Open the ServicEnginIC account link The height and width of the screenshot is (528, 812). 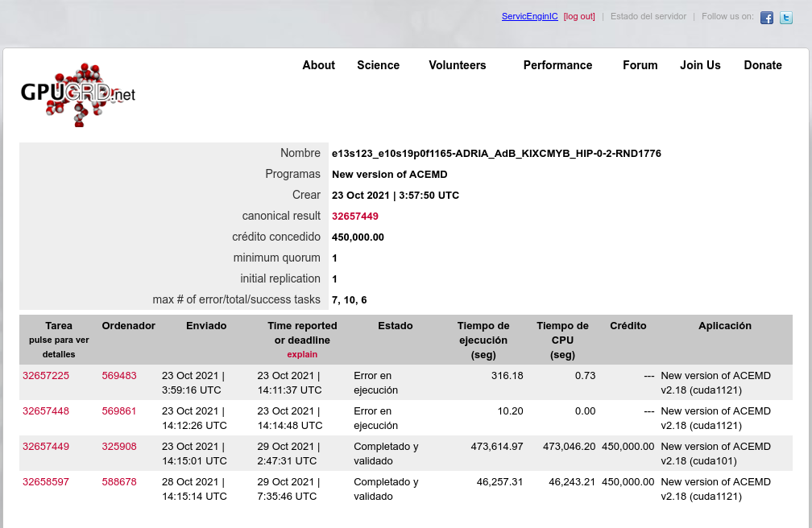530,17
